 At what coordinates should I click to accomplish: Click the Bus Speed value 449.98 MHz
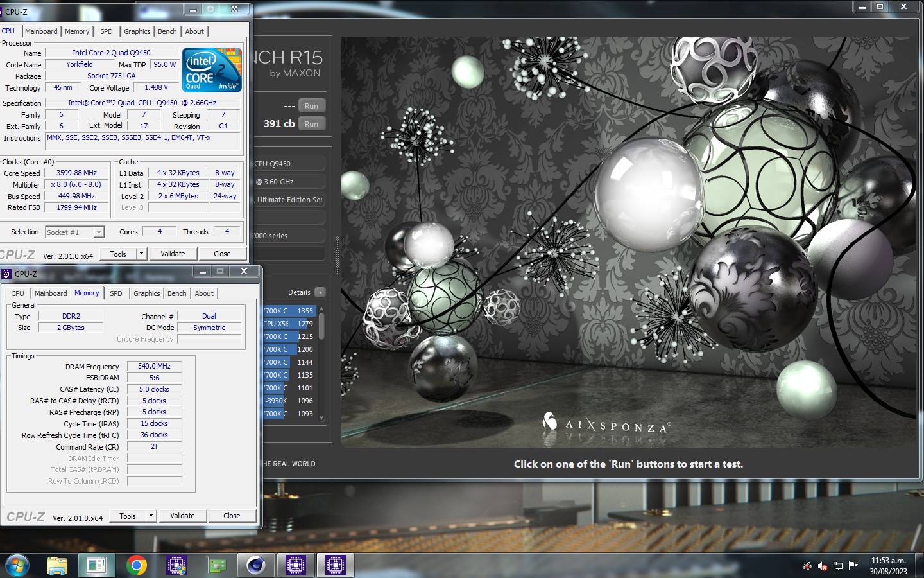point(76,196)
